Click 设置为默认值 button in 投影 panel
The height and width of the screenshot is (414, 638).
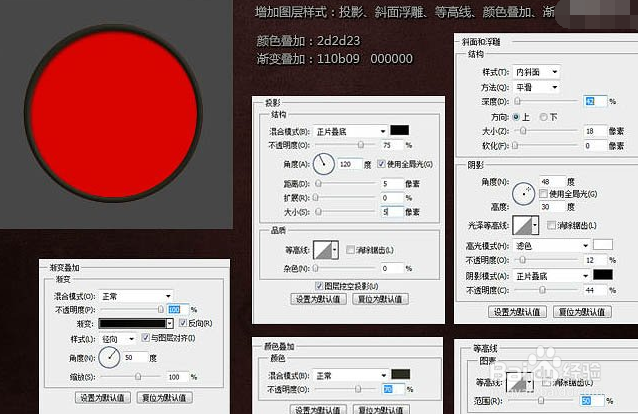[x=319, y=299]
